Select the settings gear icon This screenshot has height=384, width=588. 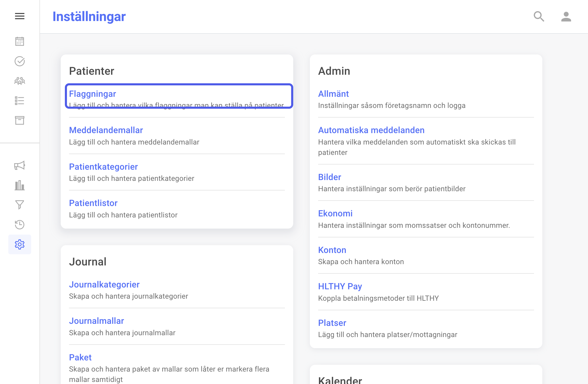(x=20, y=244)
